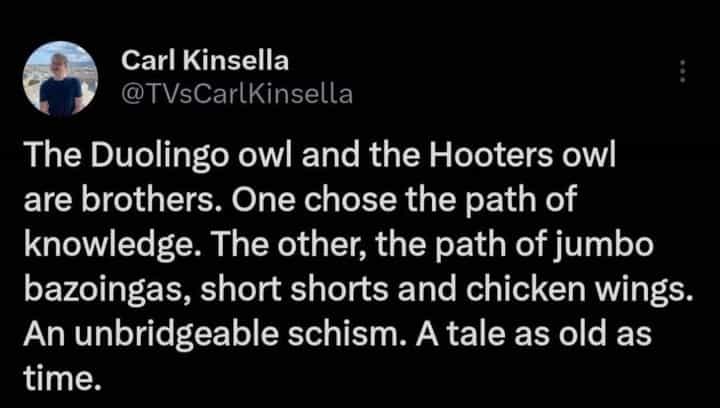Click the @TVsCarlKinsella handle

[x=237, y=94]
